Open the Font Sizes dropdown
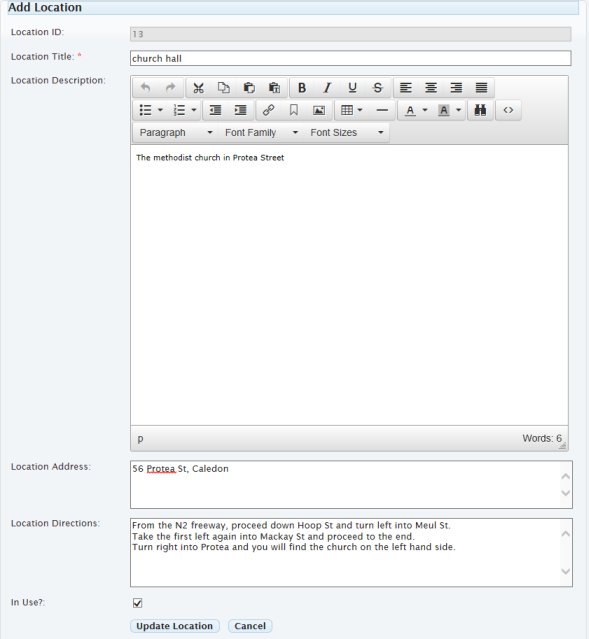 (346, 133)
